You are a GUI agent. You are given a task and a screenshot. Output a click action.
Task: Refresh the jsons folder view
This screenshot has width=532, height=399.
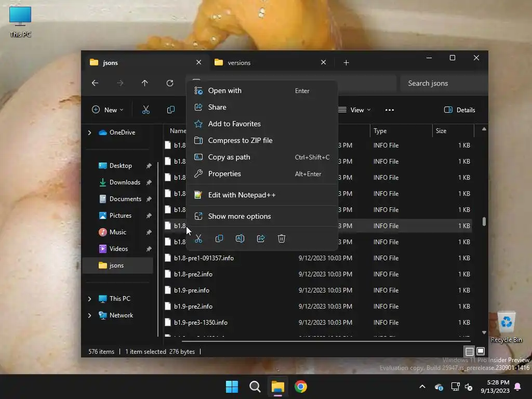pyautogui.click(x=170, y=83)
